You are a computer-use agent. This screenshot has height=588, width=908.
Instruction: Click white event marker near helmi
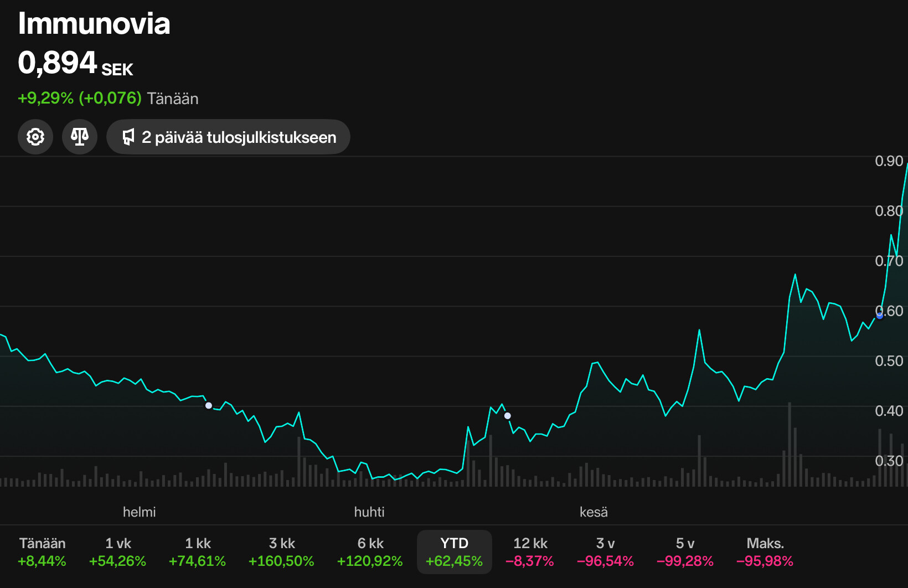209,406
